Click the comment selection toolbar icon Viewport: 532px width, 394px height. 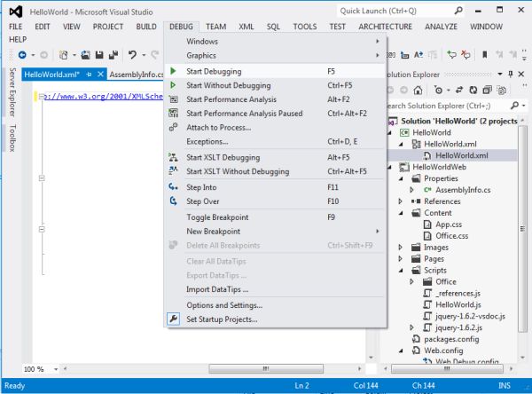tap(451, 55)
